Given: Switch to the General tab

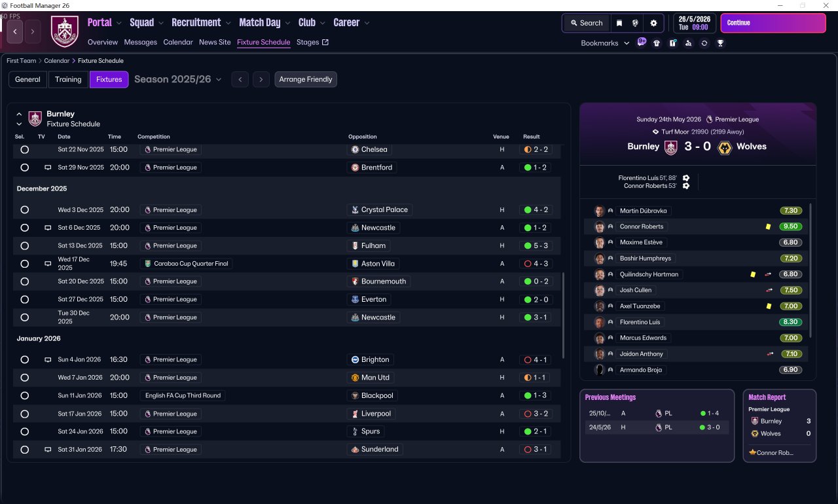Looking at the screenshot, I should coord(27,79).
